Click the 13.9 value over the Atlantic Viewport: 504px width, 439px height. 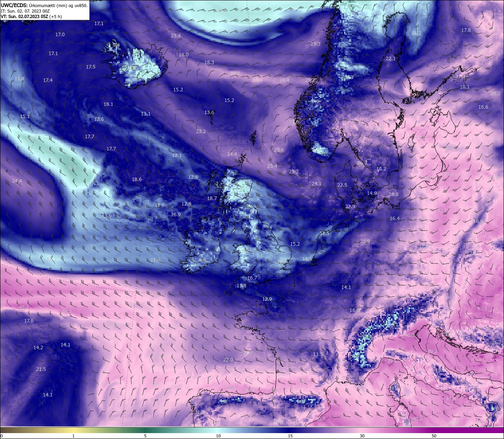(107, 216)
